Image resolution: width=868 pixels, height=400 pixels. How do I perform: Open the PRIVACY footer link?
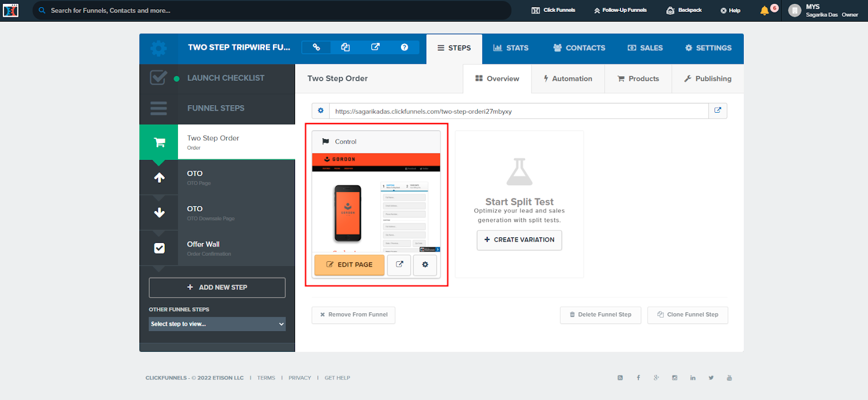(300, 378)
